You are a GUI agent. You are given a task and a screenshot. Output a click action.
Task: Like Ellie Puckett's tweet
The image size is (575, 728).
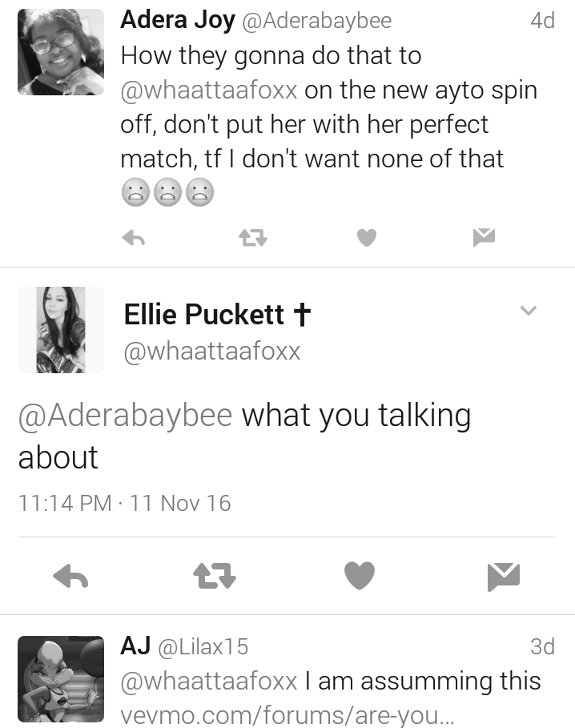360,575
